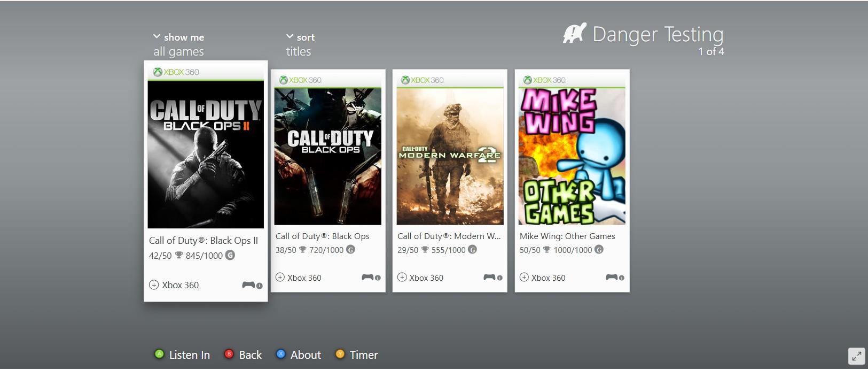Click the '1 of 4' counter
The height and width of the screenshot is (369, 868).
(x=711, y=51)
